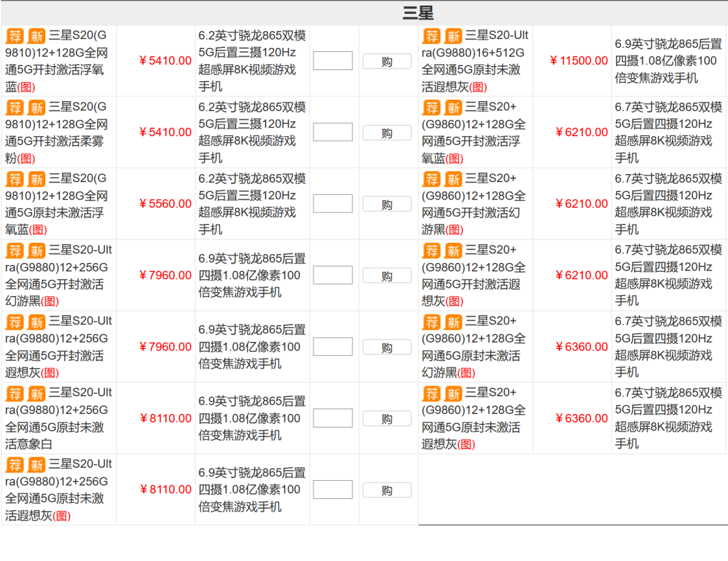Click 新 badge on S20 开封激活柔雾粉 row
Screen dimensions: 728x561
click(36, 107)
